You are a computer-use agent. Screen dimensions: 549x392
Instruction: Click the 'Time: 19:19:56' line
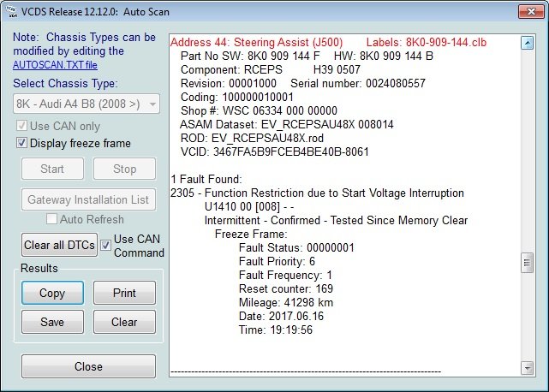[x=276, y=330]
